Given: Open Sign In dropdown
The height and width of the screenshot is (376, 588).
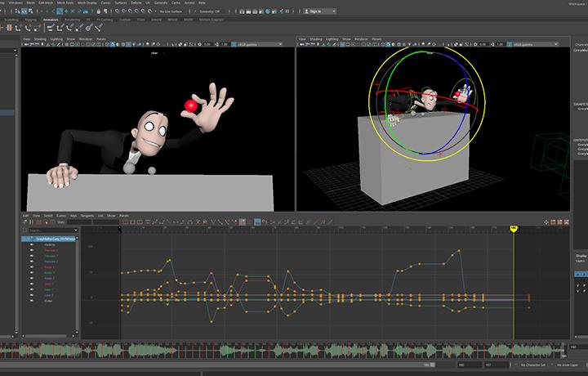Looking at the screenshot, I should point(319,11).
